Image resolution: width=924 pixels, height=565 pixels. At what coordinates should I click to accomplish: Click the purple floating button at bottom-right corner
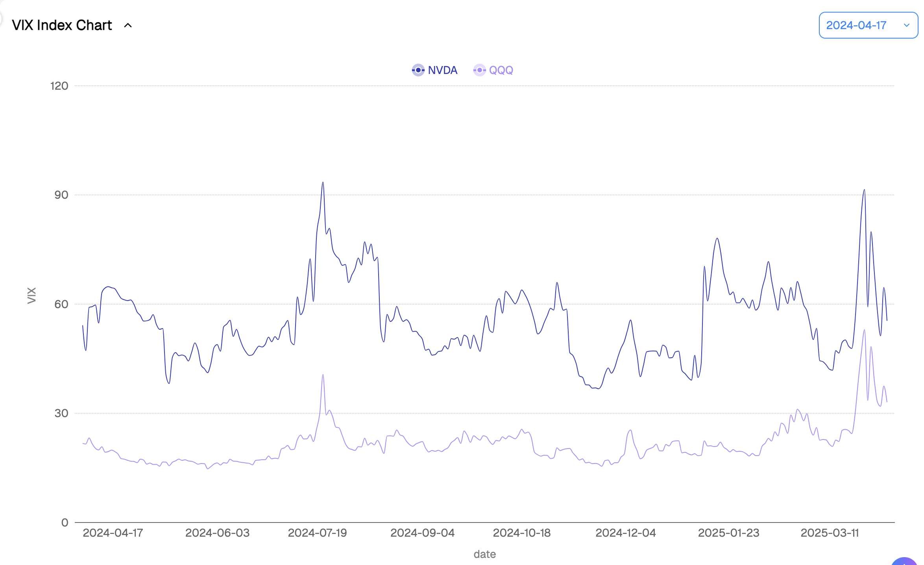coord(905,561)
